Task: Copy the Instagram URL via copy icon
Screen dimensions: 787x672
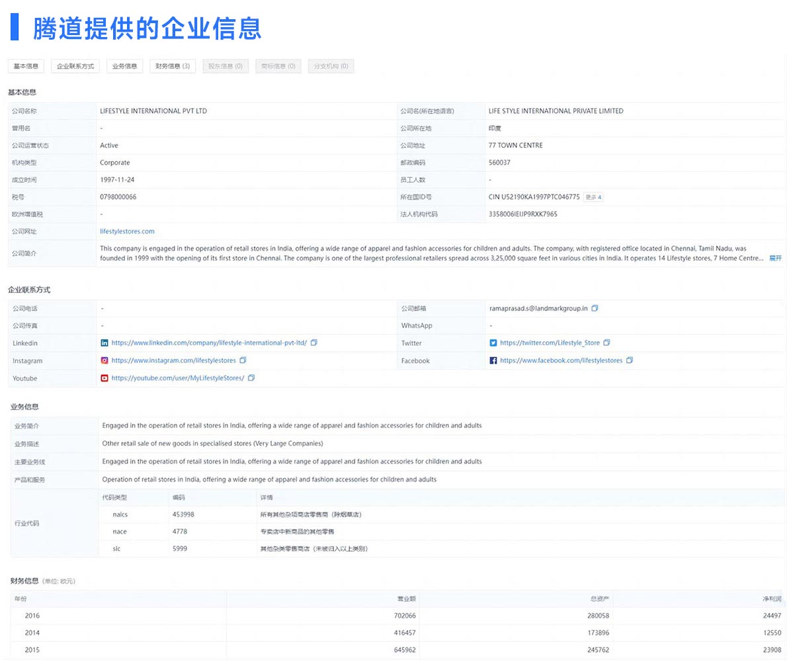Action: [243, 360]
